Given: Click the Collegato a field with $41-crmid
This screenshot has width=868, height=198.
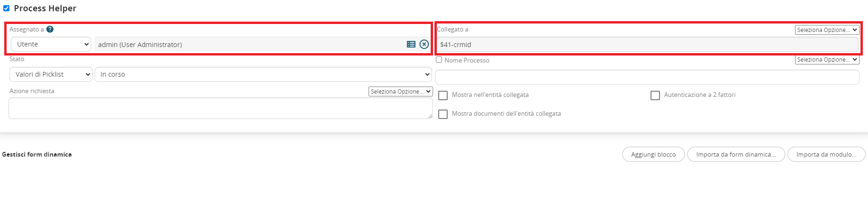Looking at the screenshot, I should point(647,45).
